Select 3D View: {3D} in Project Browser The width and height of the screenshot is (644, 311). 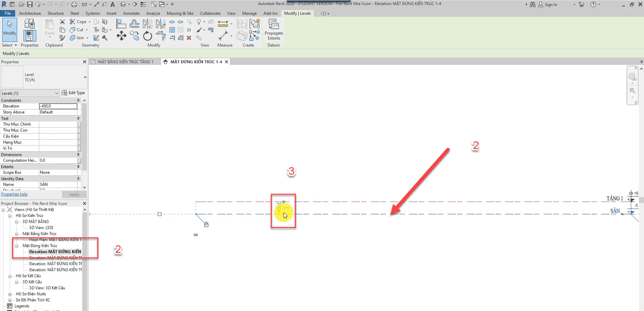tap(41, 228)
